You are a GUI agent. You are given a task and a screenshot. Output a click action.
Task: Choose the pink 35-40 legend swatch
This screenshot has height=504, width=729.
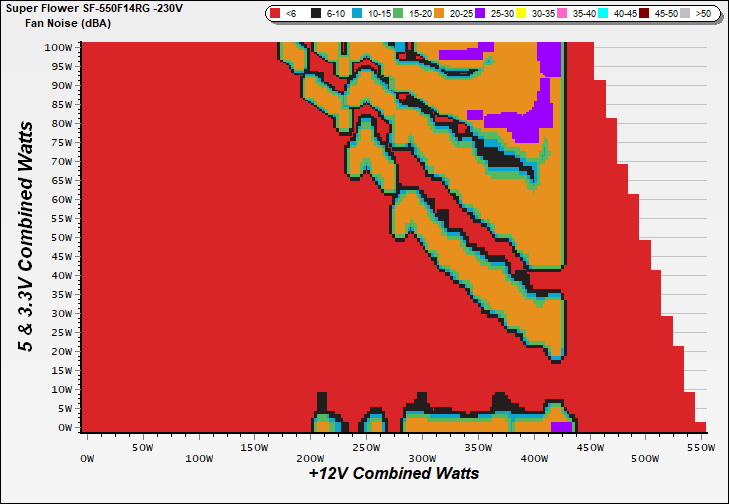coord(564,14)
